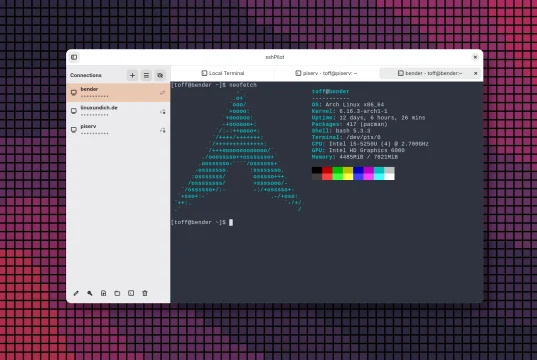Open the Connections list menu icon

tap(146, 75)
